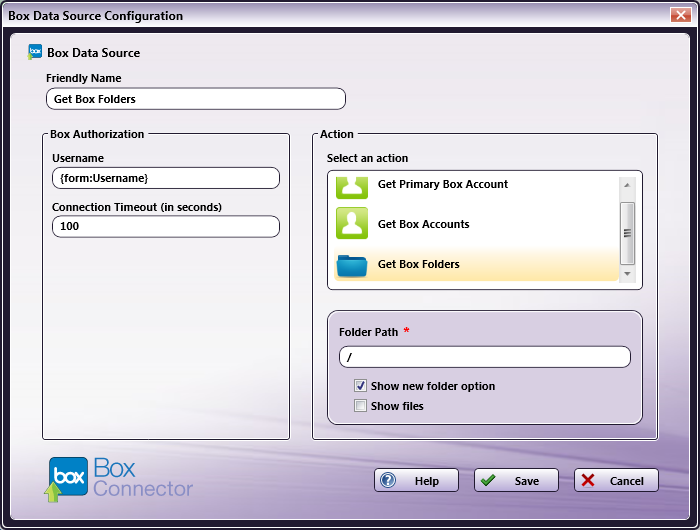Viewport: 700px width, 530px height.
Task: Click into the Connection Timeout field
Action: click(x=166, y=226)
